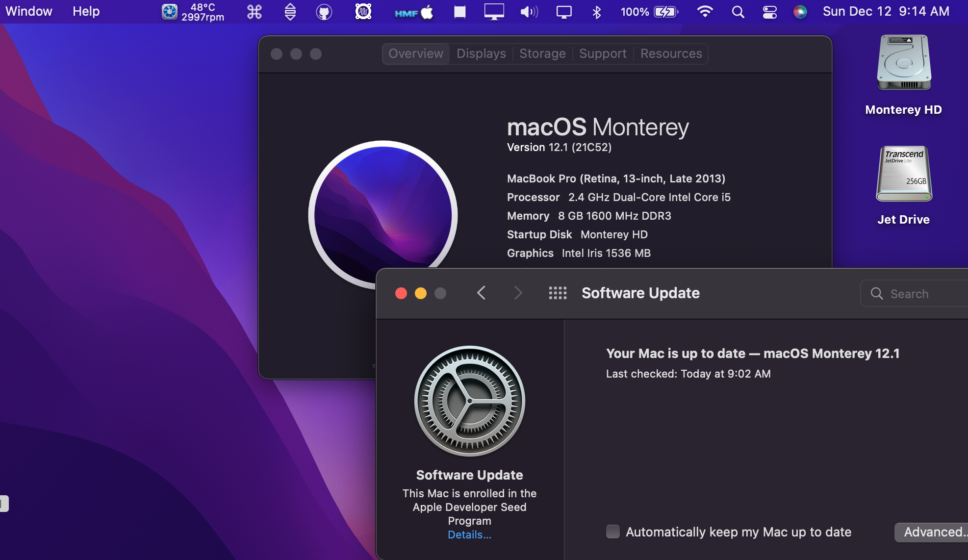Open the GitHub menu bar icon
This screenshot has height=560, width=968.
[x=324, y=12]
